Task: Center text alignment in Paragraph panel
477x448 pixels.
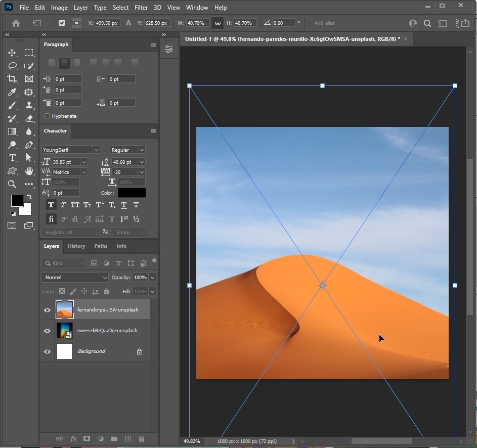Action: [64, 63]
